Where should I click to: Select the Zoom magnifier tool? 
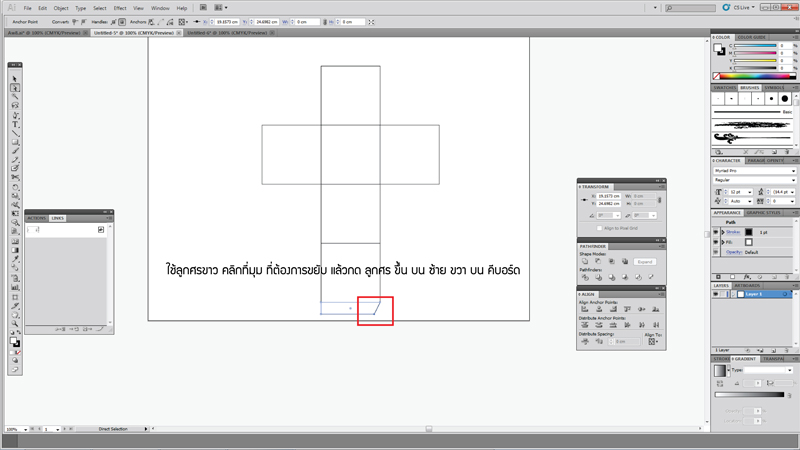pos(15,323)
